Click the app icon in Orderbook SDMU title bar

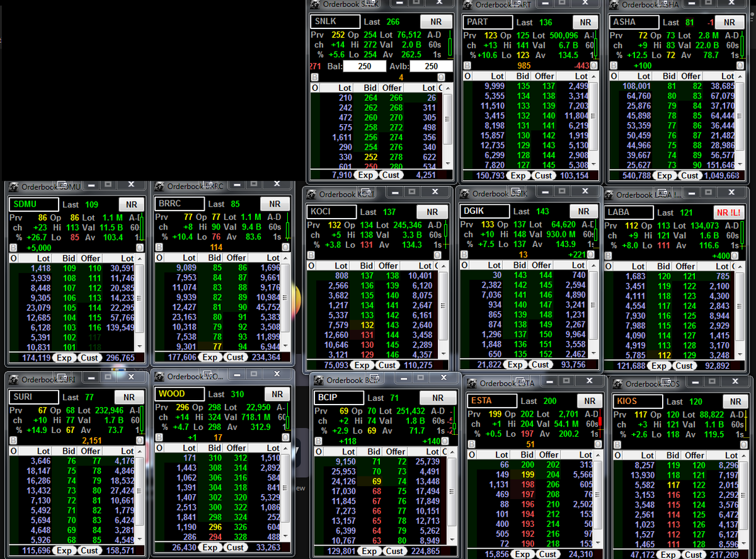(x=13, y=187)
